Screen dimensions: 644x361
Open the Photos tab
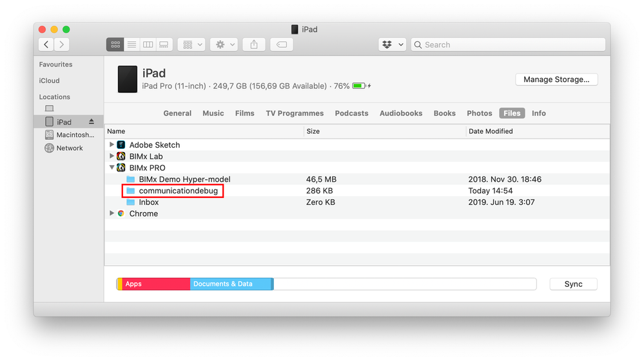tap(480, 113)
